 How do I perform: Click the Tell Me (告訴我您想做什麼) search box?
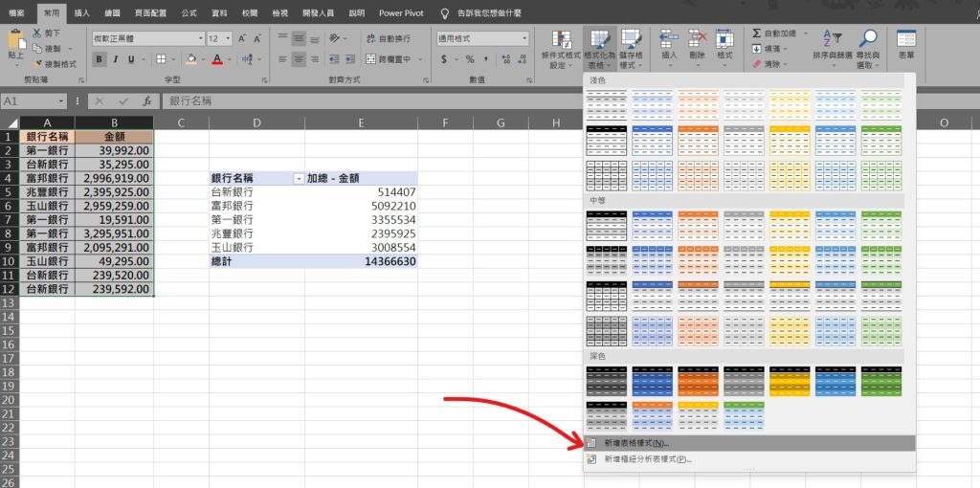click(x=482, y=12)
